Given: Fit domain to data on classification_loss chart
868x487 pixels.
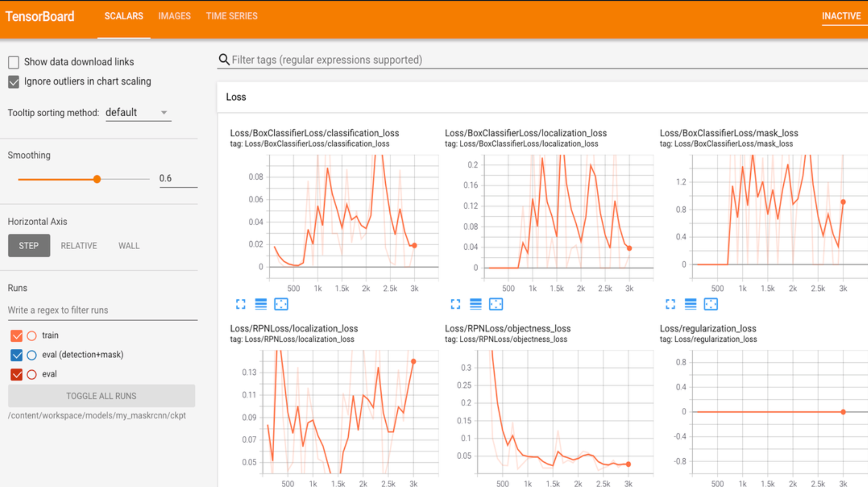Looking at the screenshot, I should click(x=281, y=304).
